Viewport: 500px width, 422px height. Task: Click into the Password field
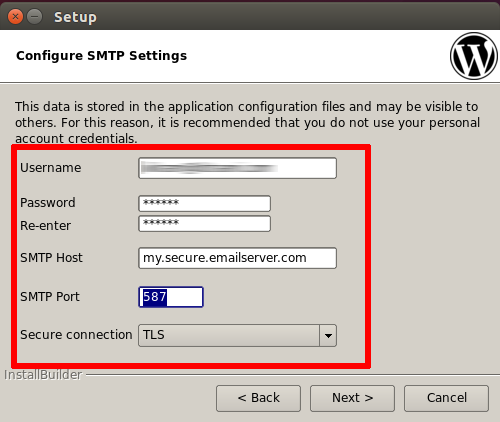pyautogui.click(x=204, y=203)
